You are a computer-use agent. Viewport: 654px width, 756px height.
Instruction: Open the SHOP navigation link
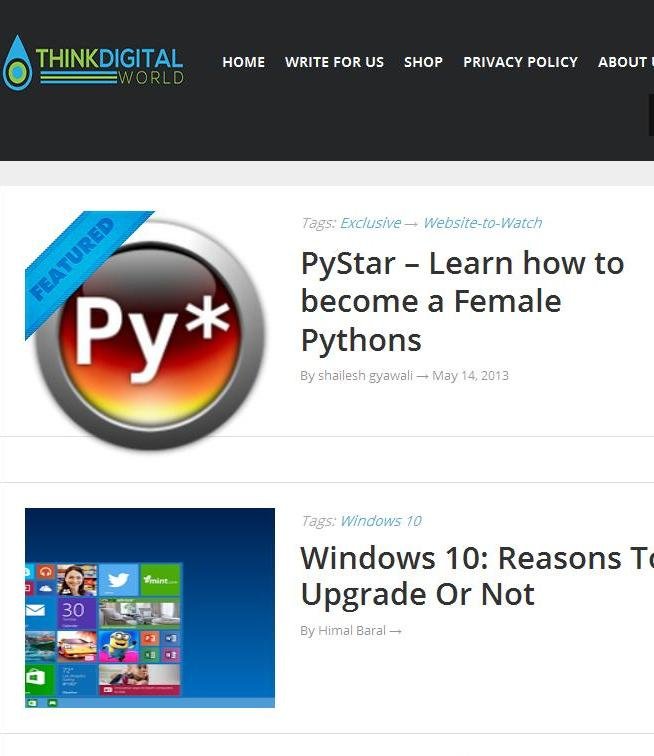(x=423, y=62)
